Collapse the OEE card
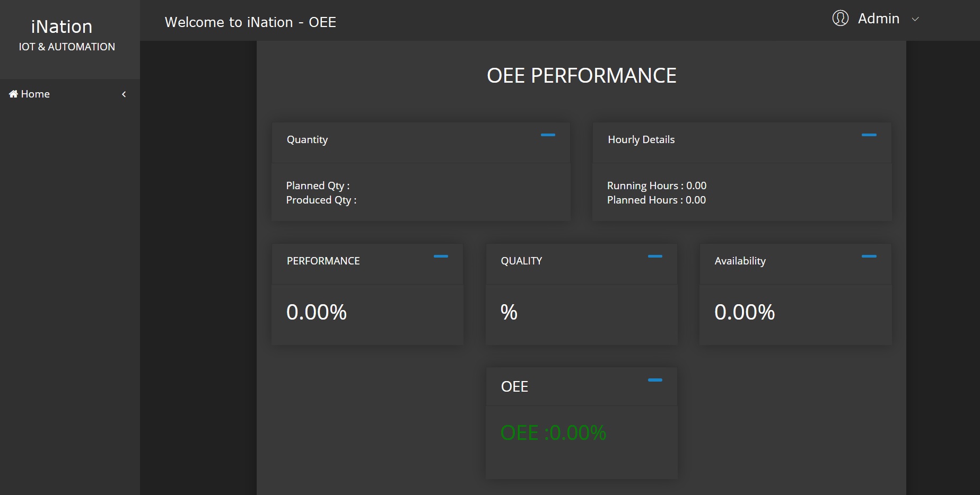The width and height of the screenshot is (980, 495). 655,380
